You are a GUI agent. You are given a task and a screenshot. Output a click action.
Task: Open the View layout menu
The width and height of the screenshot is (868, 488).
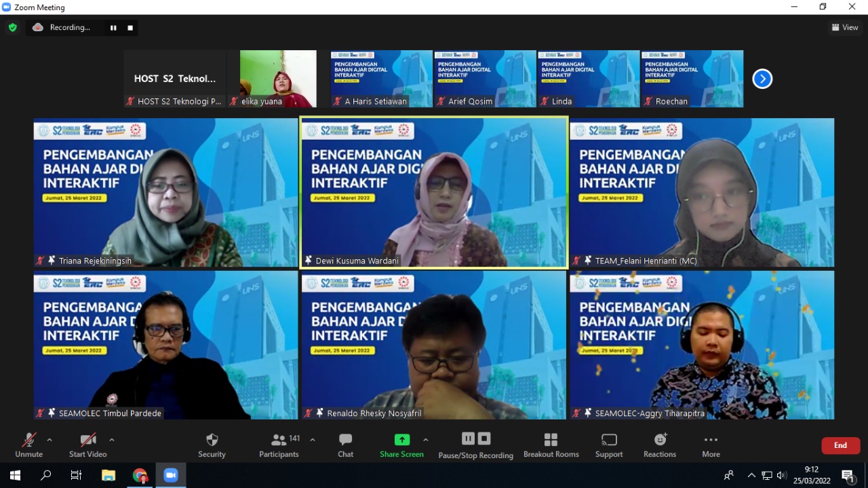click(x=845, y=28)
